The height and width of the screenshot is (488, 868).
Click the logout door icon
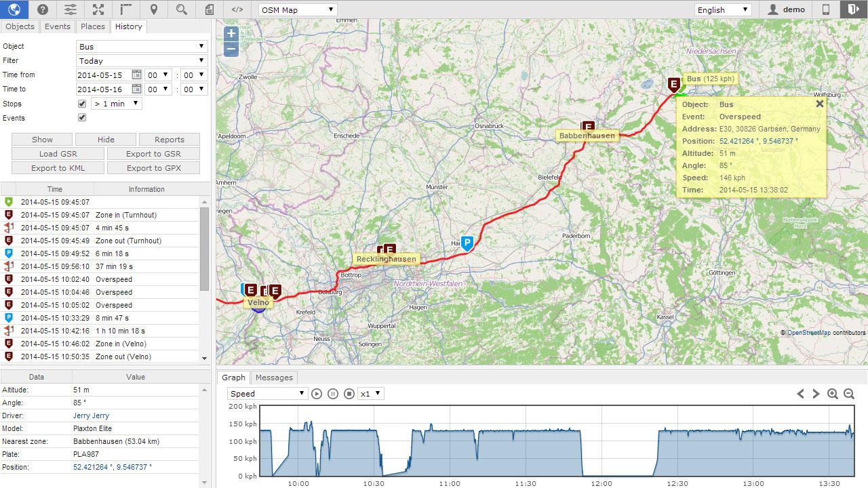point(854,9)
